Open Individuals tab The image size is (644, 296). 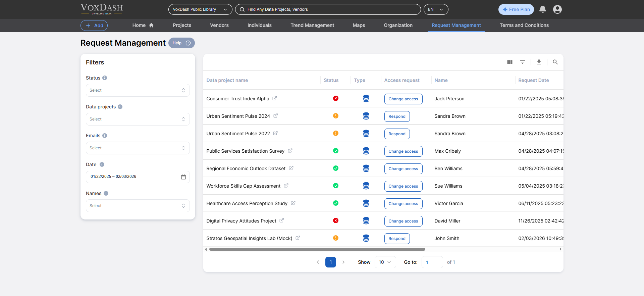pos(260,25)
